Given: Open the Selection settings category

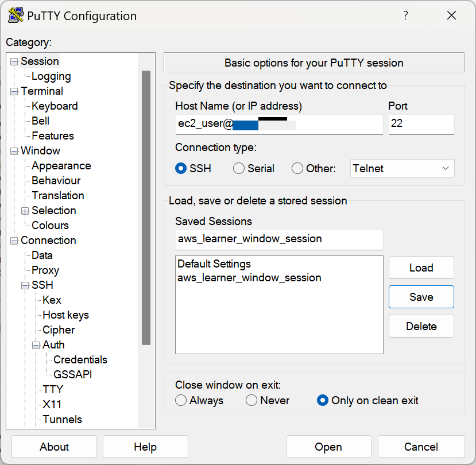Looking at the screenshot, I should click(x=54, y=210).
